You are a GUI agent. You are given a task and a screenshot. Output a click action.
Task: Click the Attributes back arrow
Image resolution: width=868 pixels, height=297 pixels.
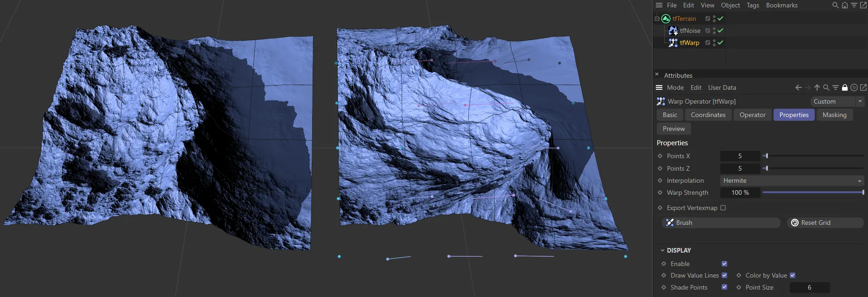[x=798, y=87]
